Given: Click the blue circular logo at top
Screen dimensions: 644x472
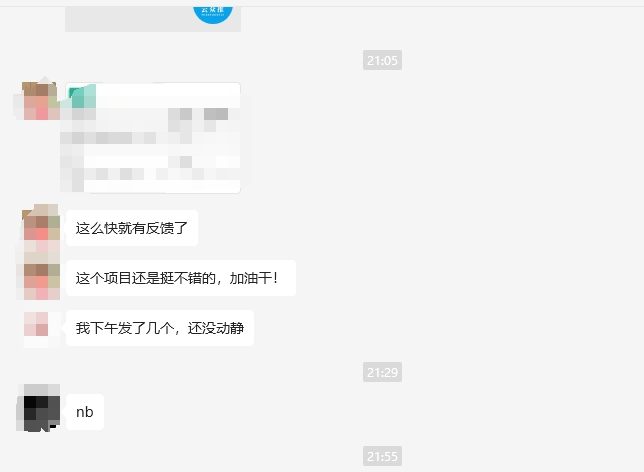Looking at the screenshot, I should [213, 14].
